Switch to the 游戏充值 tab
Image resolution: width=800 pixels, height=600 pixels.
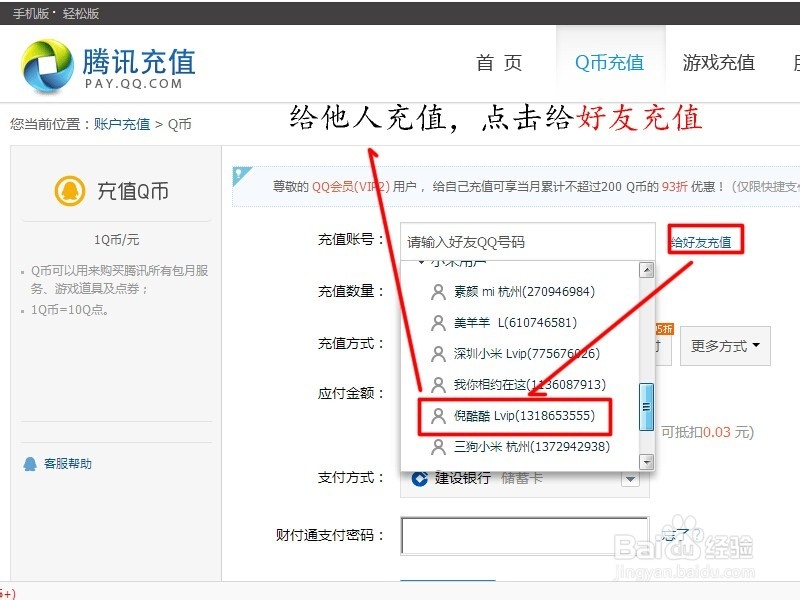tap(719, 62)
